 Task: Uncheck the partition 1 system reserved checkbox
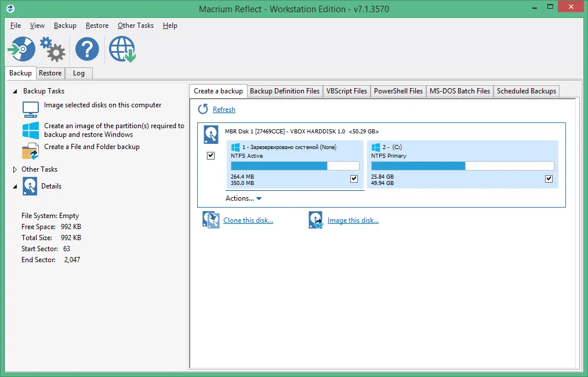click(x=354, y=179)
